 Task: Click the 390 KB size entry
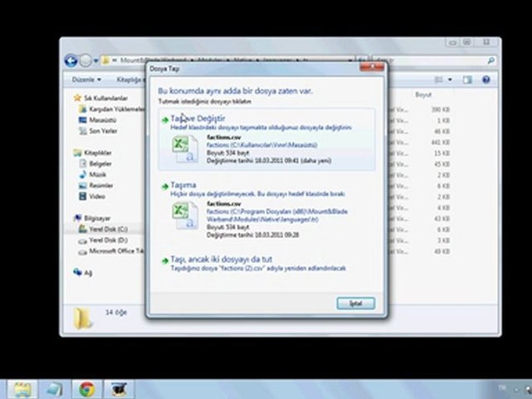point(440,110)
